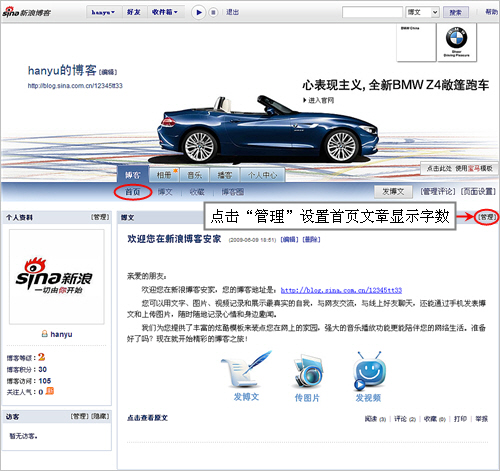Click 删除 next to the post title
Screen dimensions: 500x471
pos(311,239)
